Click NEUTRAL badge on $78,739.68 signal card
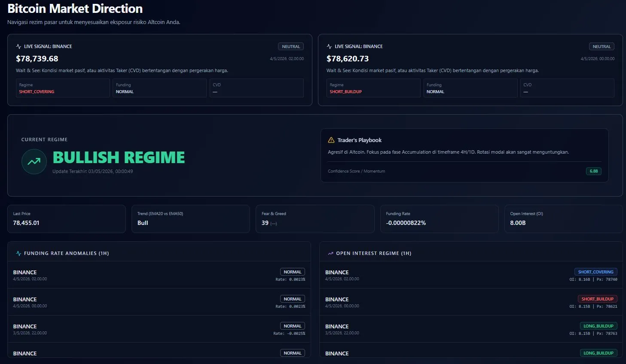626x364 pixels. pyautogui.click(x=291, y=46)
